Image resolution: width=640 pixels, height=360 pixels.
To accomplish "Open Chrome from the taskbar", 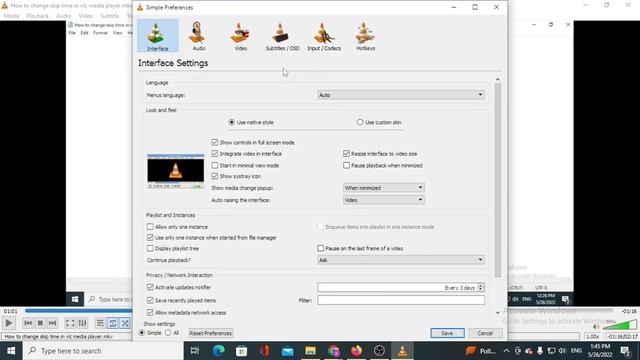I will [x=333, y=351].
